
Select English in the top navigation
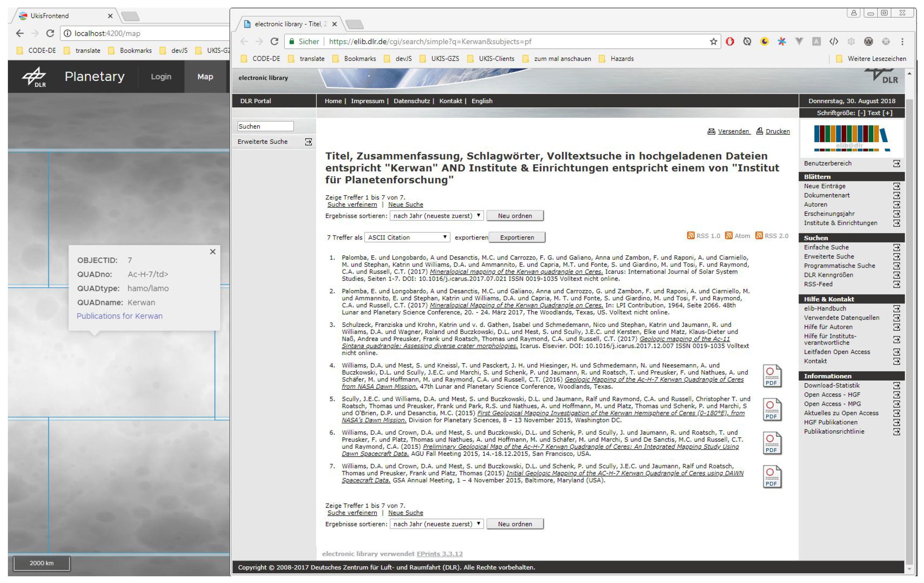[481, 101]
